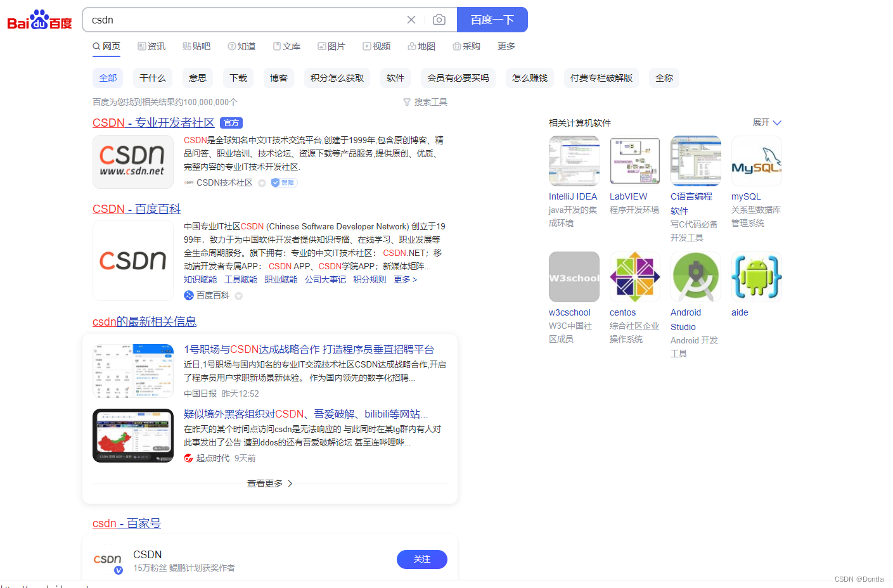Pick the 意思 filter chip

point(198,78)
